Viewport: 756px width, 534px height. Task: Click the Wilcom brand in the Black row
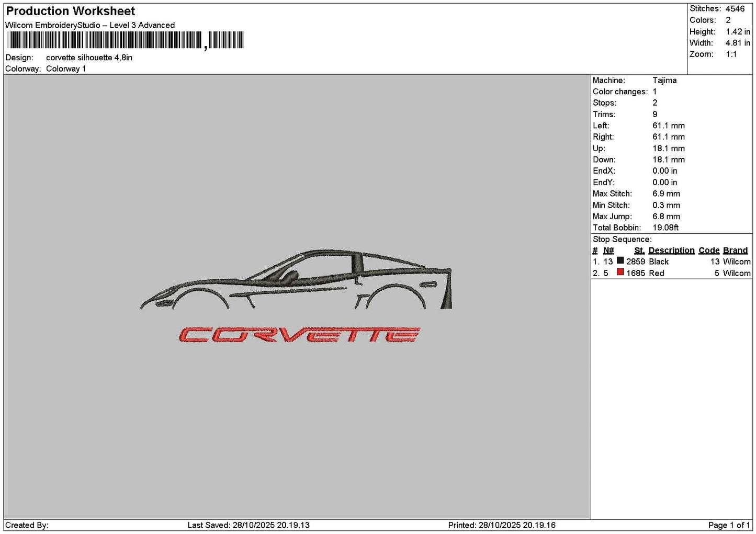[737, 262]
